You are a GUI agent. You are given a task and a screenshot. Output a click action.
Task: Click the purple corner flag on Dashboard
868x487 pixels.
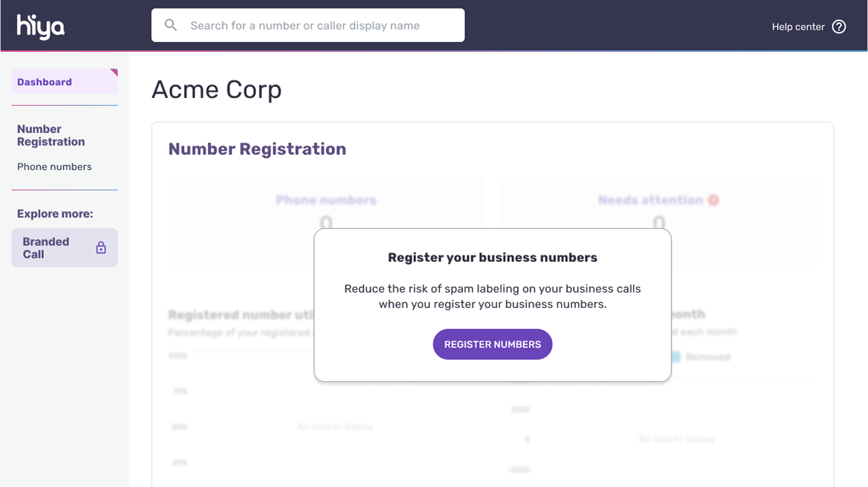pyautogui.click(x=113, y=71)
